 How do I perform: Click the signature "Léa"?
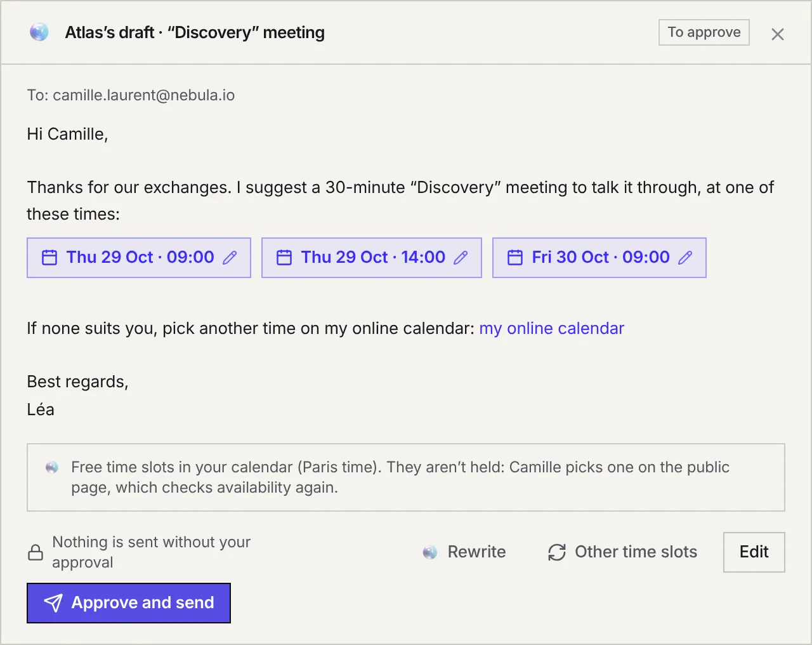click(41, 409)
